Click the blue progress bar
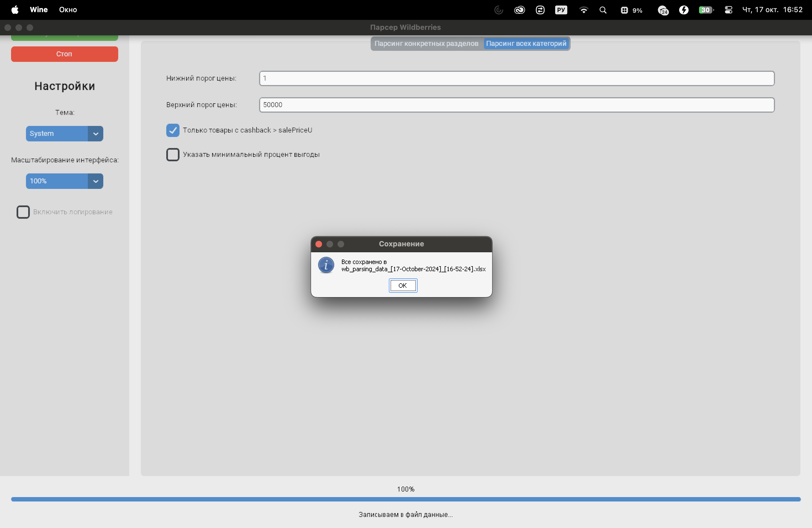812x528 pixels. [405, 499]
